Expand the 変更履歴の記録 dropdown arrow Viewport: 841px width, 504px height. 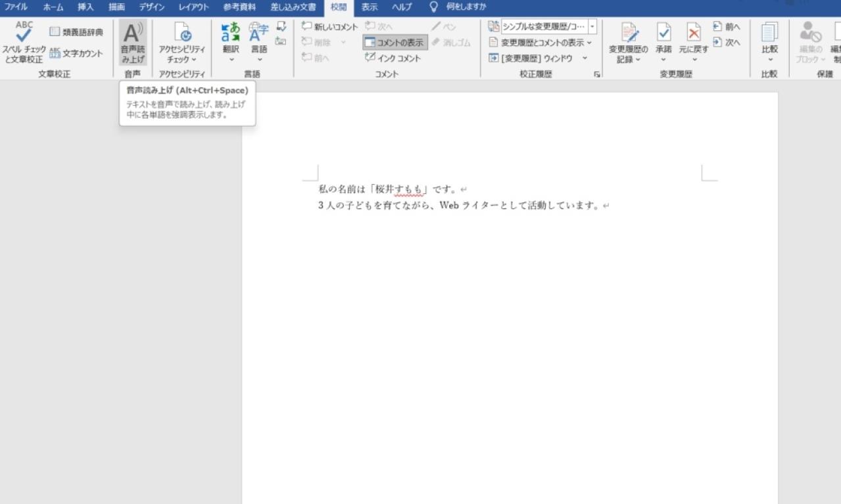coord(638,60)
